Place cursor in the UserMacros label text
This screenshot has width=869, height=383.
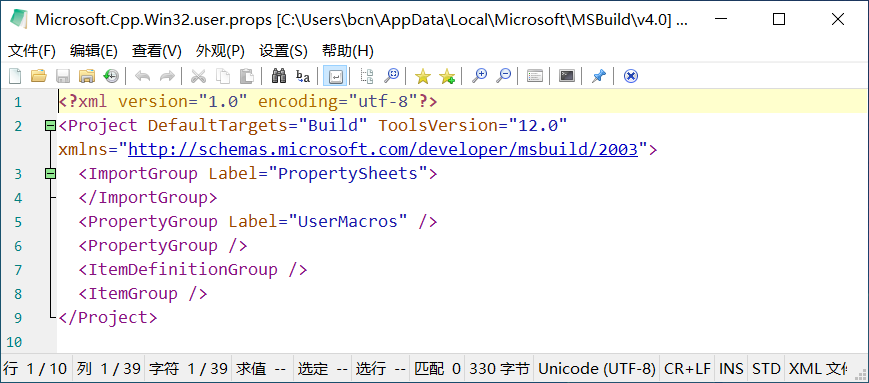(x=347, y=222)
